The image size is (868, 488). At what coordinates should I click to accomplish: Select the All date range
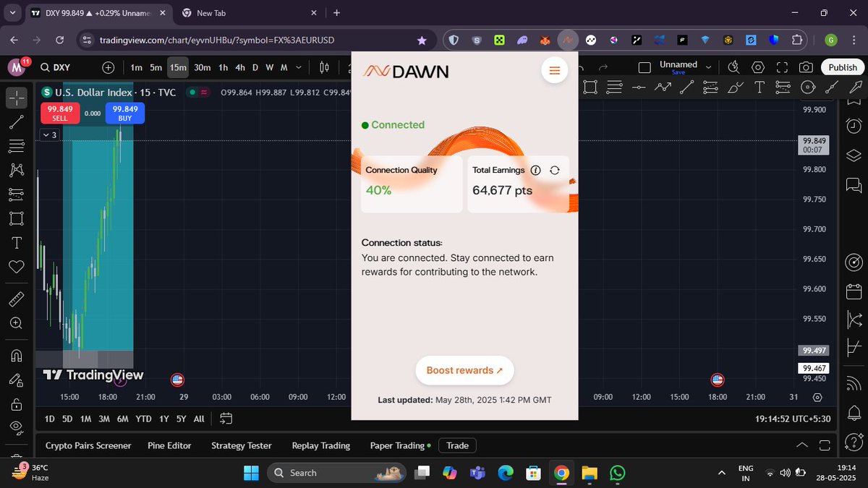[199, 419]
